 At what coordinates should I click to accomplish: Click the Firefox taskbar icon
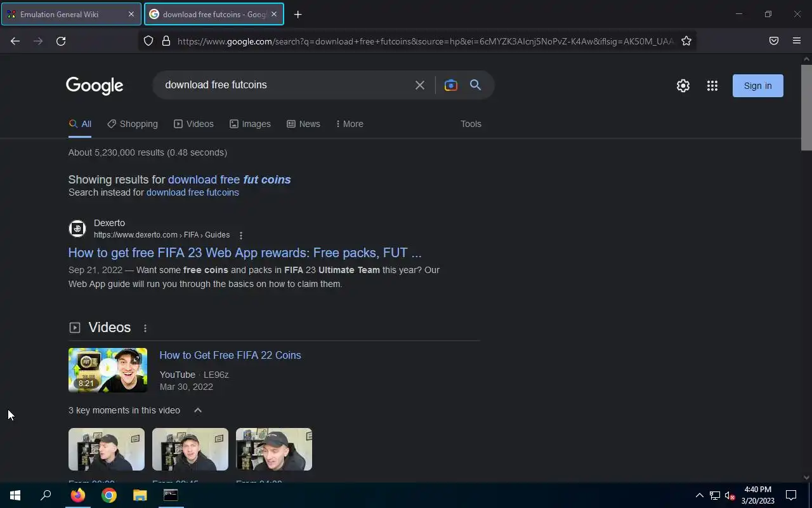point(78,495)
